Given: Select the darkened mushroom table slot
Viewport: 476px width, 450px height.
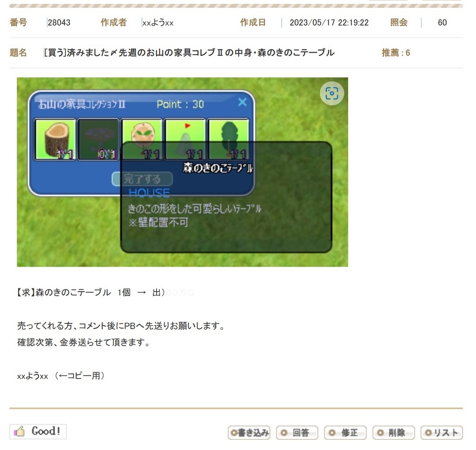Looking at the screenshot, I should coord(98,139).
